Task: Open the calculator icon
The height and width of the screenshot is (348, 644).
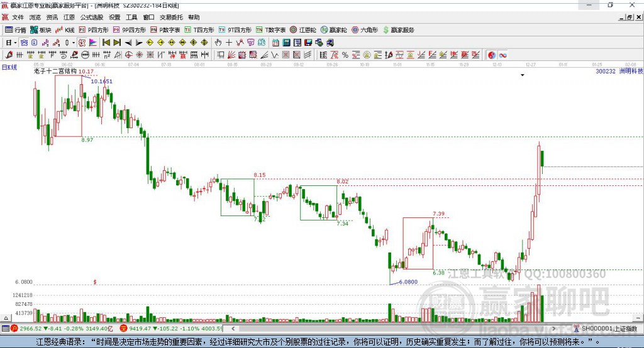Action: [x=286, y=43]
